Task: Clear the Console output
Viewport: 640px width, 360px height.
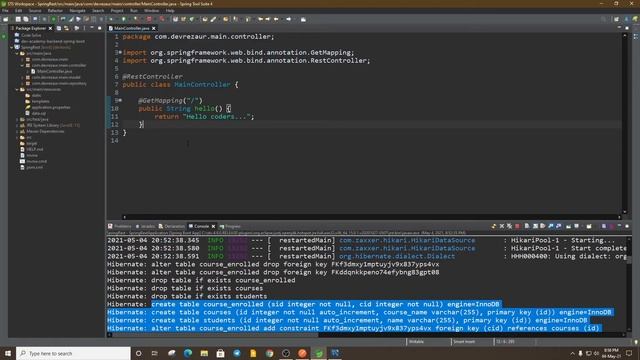Action: pyautogui.click(x=527, y=226)
